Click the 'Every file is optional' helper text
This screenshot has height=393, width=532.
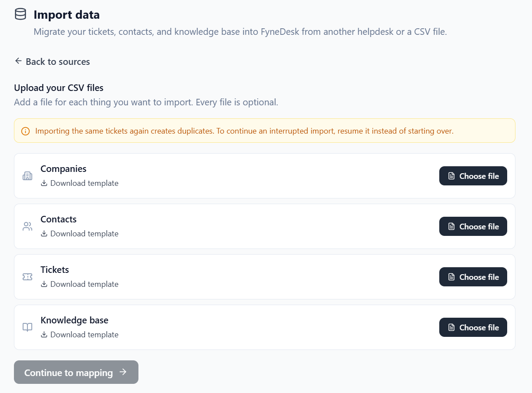(x=237, y=103)
